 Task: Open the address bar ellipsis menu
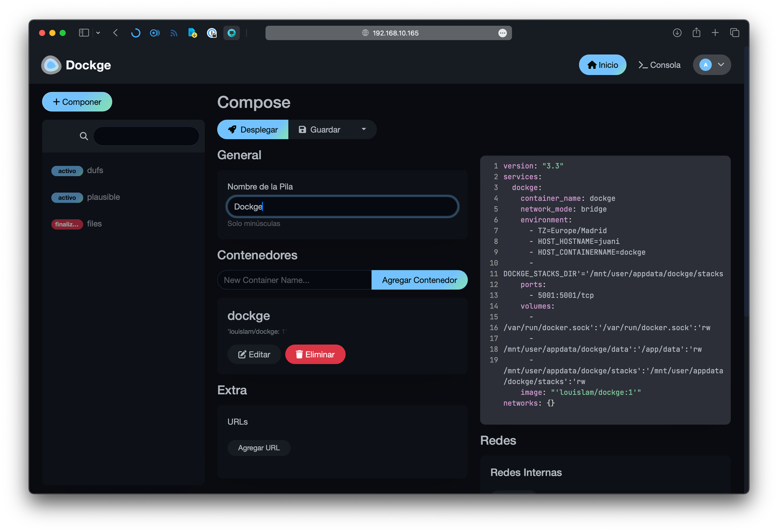[x=503, y=33]
